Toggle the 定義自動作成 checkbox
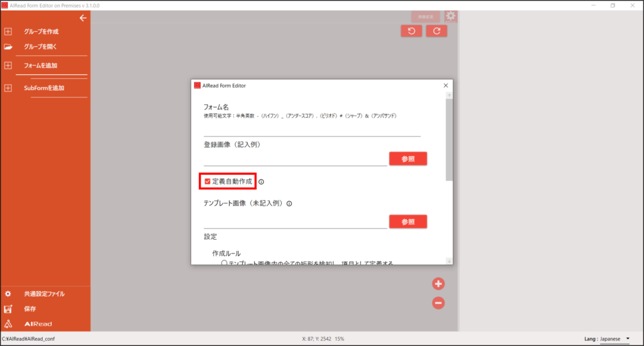The width and height of the screenshot is (644, 346). tap(208, 181)
